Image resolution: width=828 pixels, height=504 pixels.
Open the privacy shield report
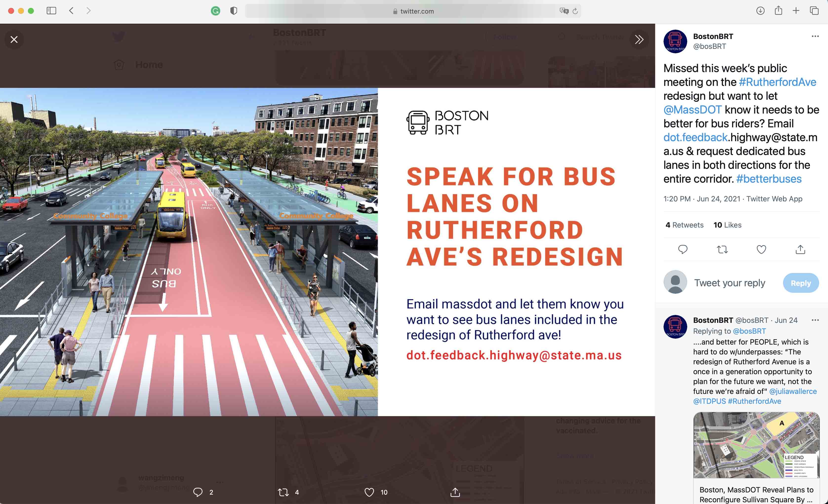coord(234,11)
